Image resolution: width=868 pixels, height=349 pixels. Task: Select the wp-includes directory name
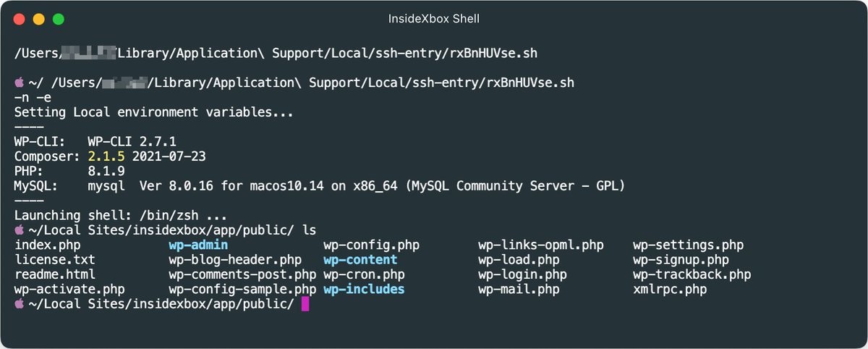click(364, 289)
